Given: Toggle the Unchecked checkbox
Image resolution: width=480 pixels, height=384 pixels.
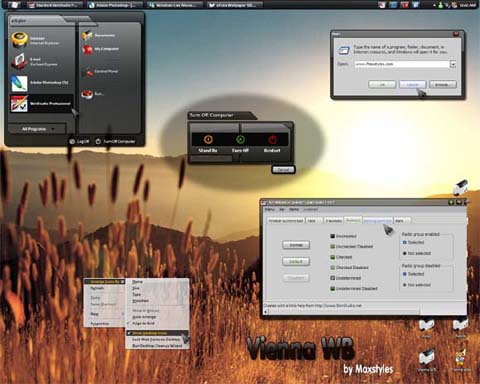Looking at the screenshot, I should pos(332,236).
